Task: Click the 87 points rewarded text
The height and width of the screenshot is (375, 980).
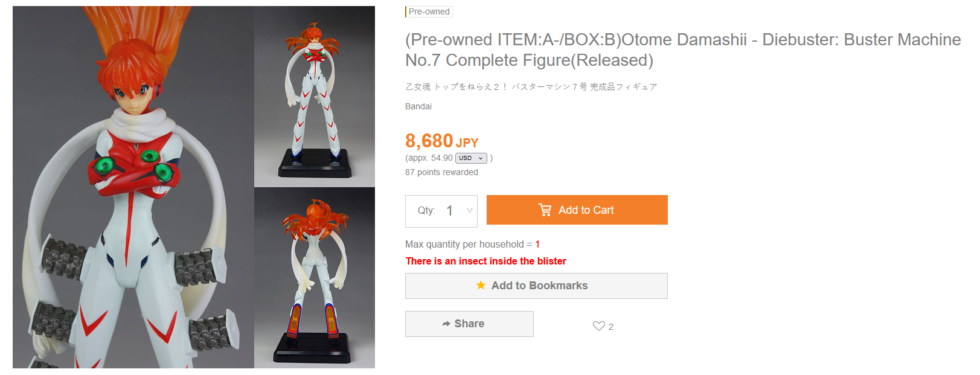Action: point(441,172)
